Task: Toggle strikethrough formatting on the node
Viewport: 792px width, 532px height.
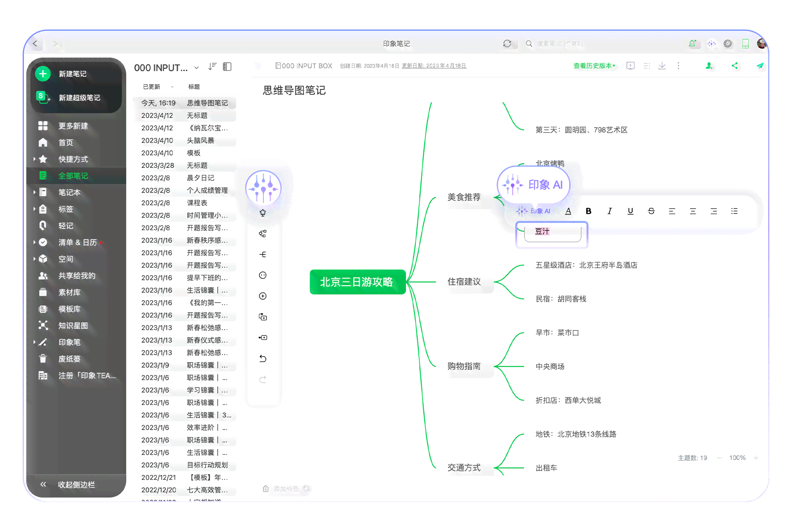Action: click(x=651, y=211)
